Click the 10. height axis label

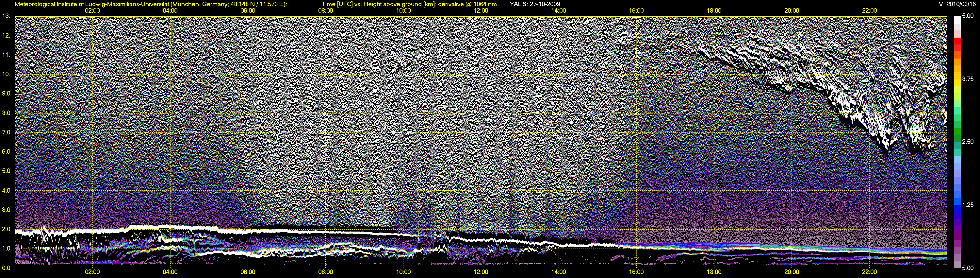pos(6,74)
